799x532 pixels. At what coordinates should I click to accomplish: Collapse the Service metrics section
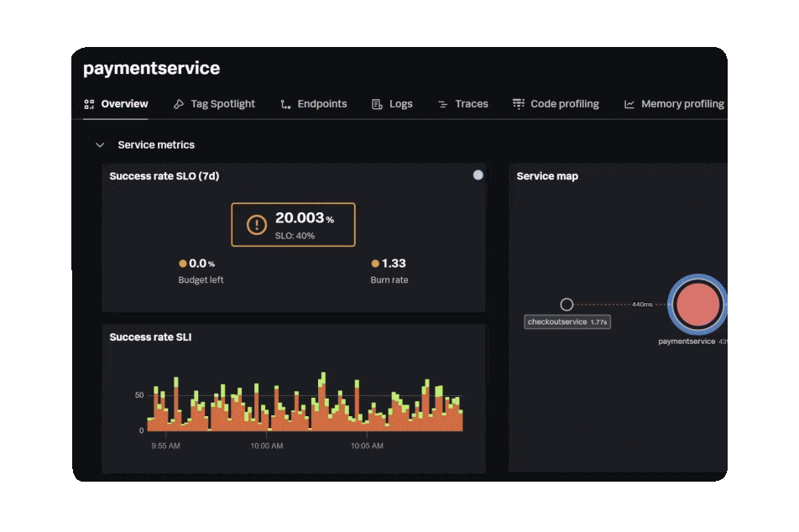click(98, 144)
